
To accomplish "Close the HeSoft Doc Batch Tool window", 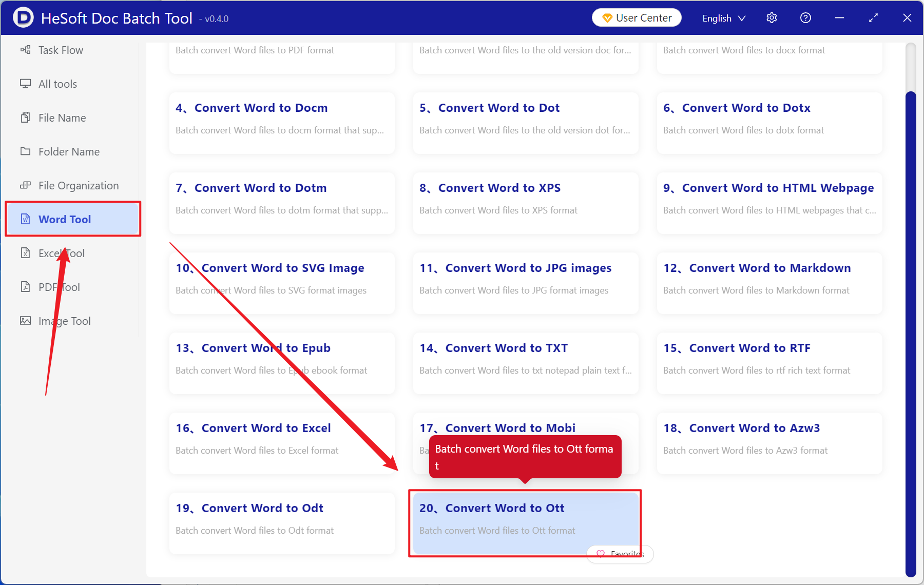I will coord(907,18).
